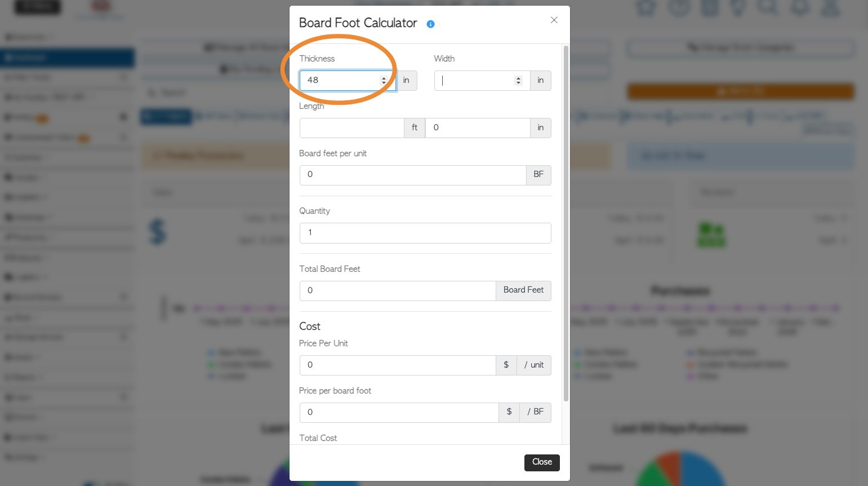Screen dimensions: 868x486
Task: Select the Board feet per unit field
Action: click(x=412, y=175)
